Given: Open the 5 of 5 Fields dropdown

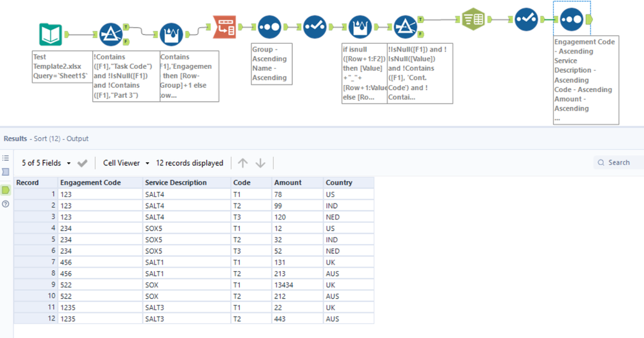Looking at the screenshot, I should click(46, 163).
